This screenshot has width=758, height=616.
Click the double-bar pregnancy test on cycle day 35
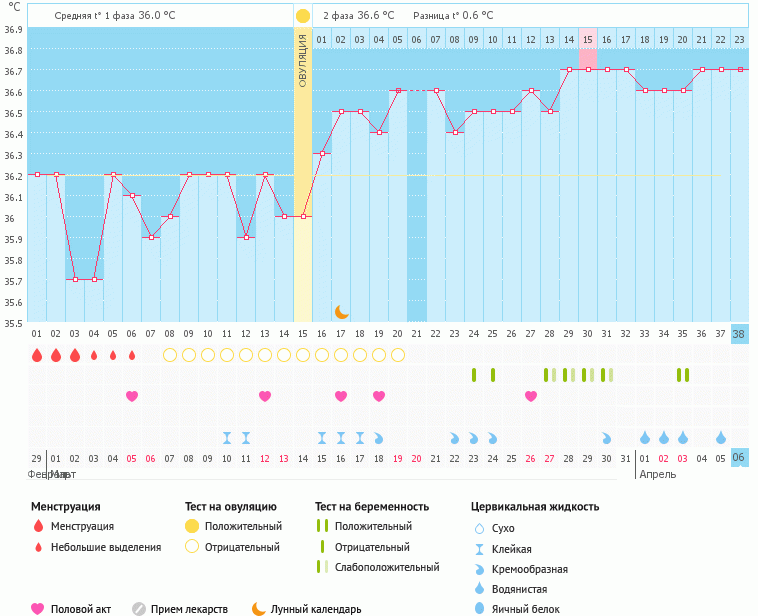pos(683,375)
